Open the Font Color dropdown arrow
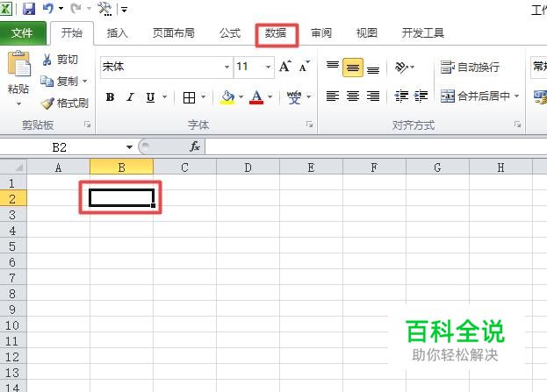 pyautogui.click(x=270, y=96)
